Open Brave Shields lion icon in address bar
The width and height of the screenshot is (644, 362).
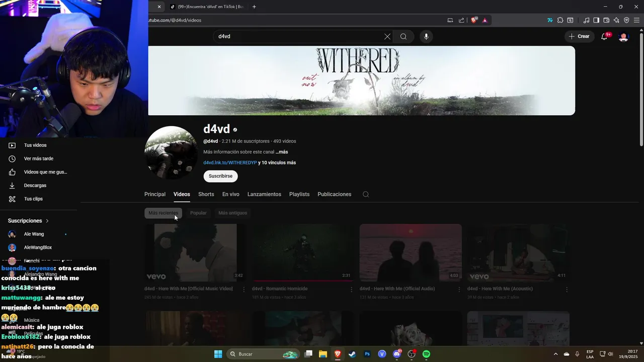pyautogui.click(x=473, y=20)
